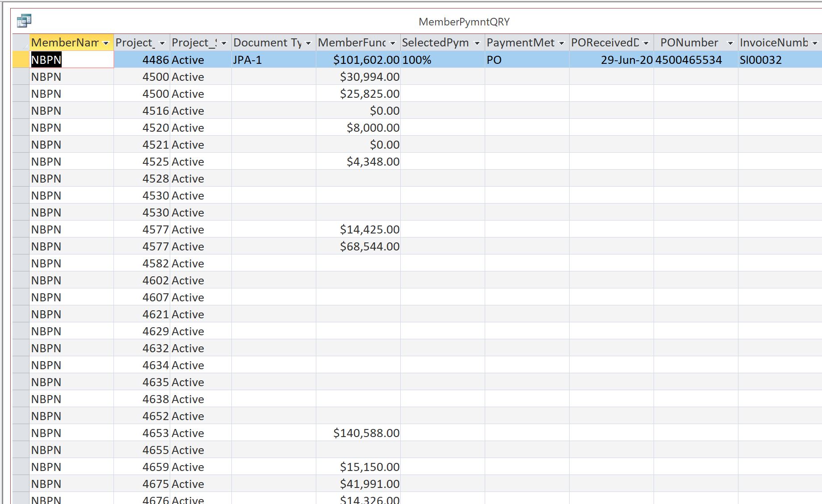
Task: Click project number 4634 cell
Action: coord(142,365)
